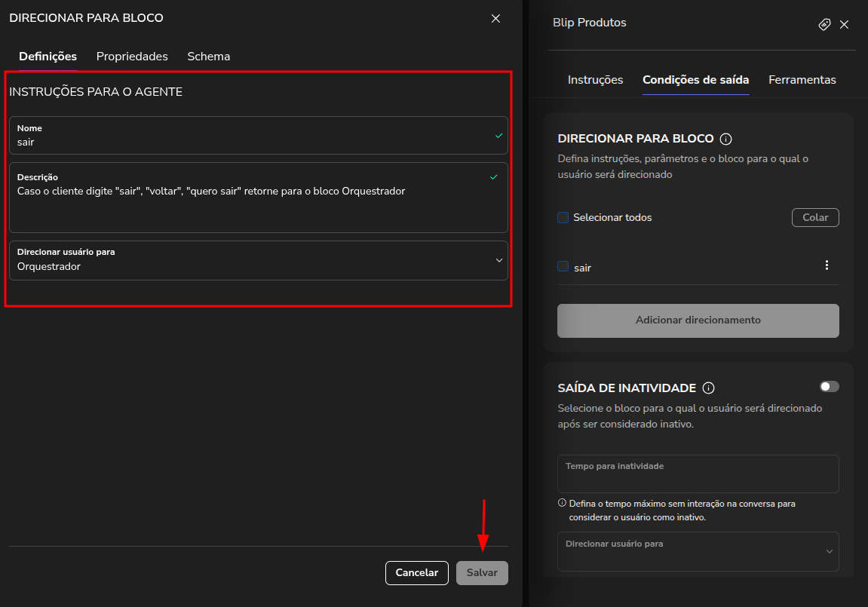Close the Blip Produtos panel
This screenshot has width=868, height=607.
[845, 25]
